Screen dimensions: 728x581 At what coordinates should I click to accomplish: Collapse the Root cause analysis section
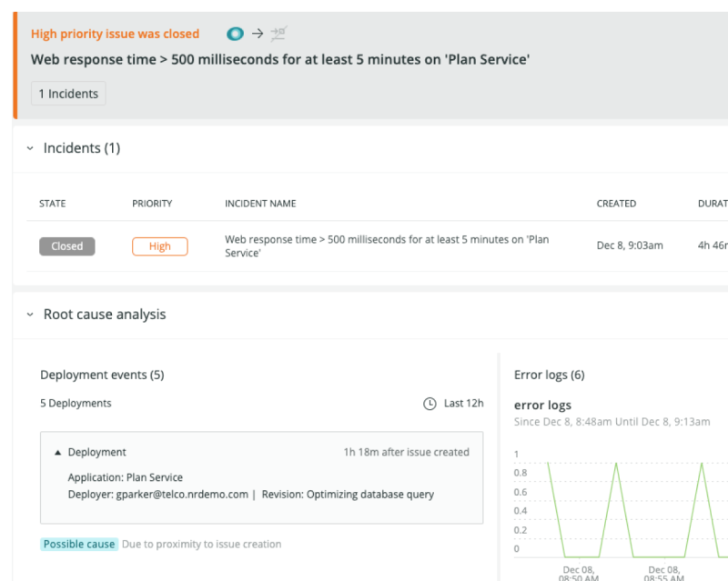click(30, 315)
